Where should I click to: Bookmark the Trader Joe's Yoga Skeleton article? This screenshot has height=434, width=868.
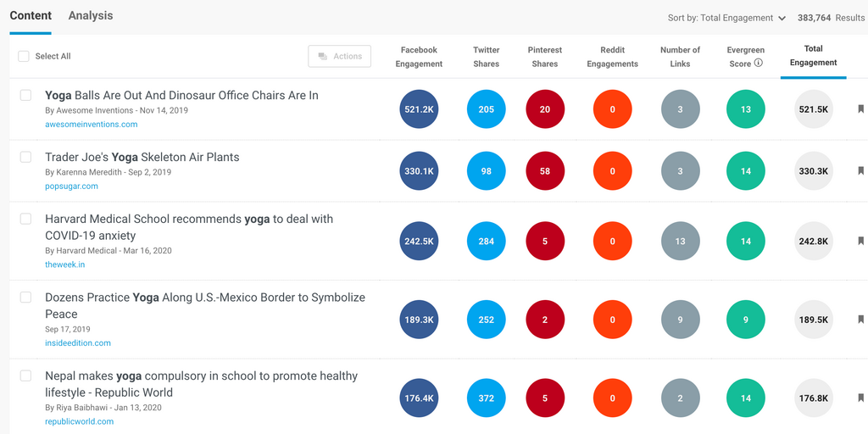coord(860,171)
